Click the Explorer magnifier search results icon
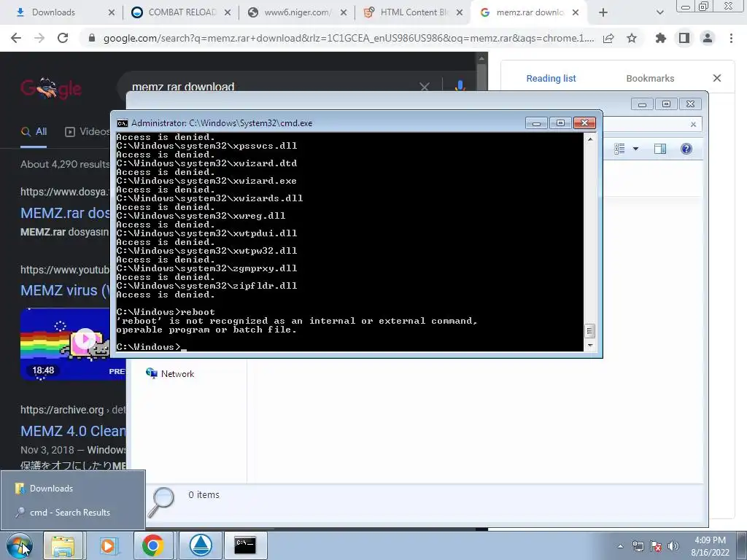 point(161,502)
